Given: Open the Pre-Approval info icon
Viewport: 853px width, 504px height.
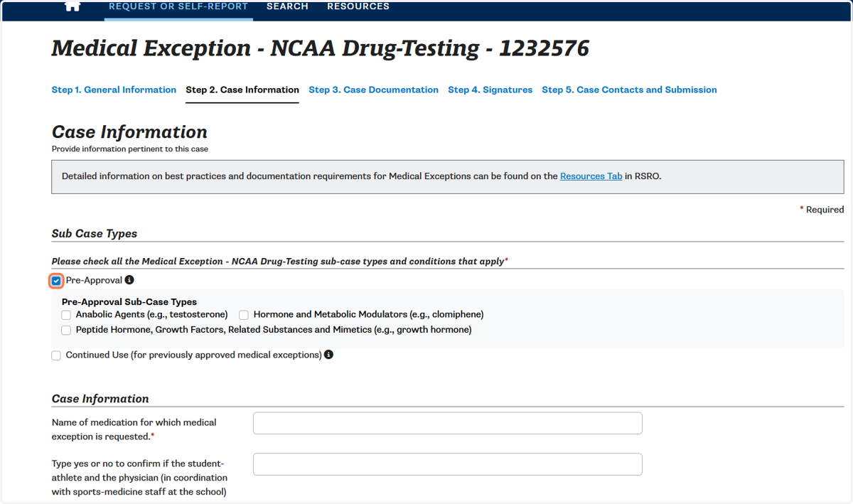Looking at the screenshot, I should click(x=129, y=280).
